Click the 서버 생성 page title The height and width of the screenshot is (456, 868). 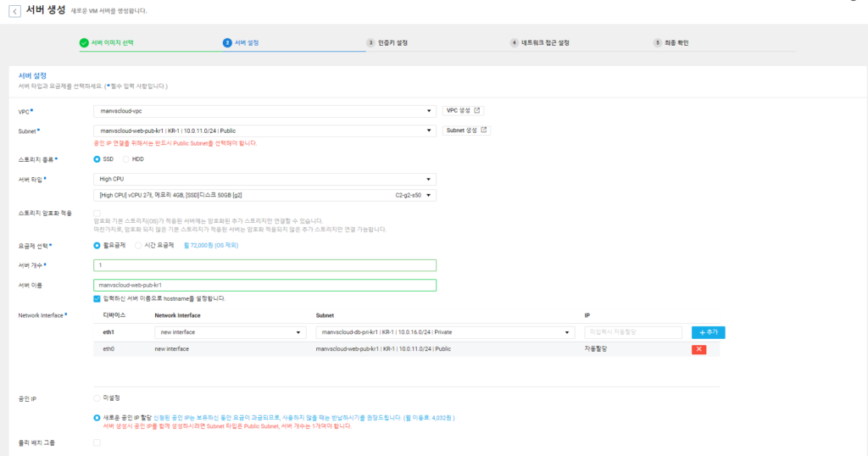[x=46, y=10]
